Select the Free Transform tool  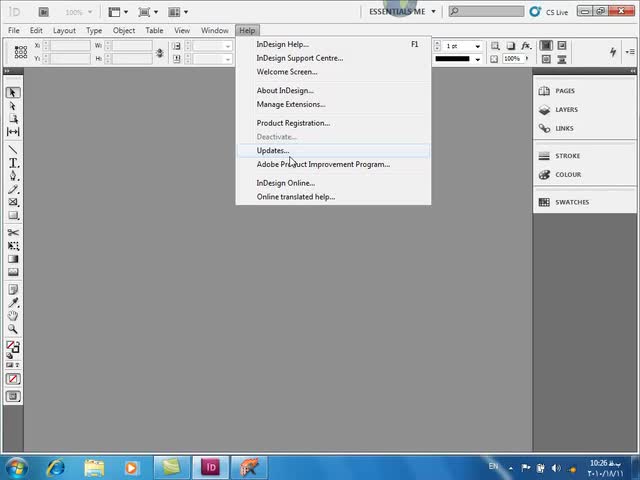tap(13, 246)
